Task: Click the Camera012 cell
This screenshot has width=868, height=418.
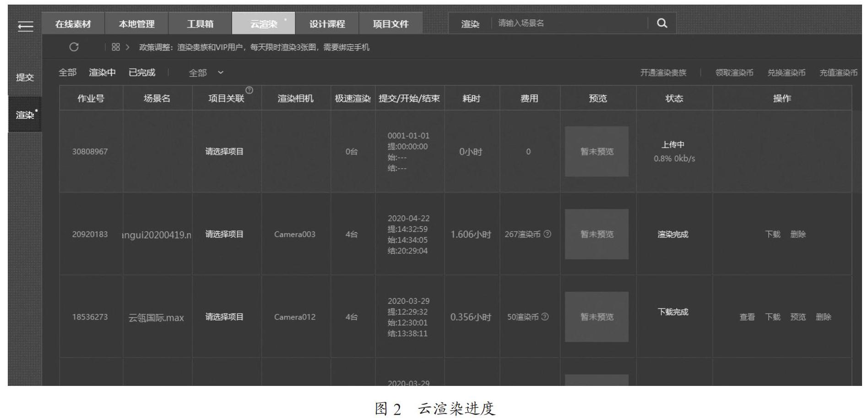Action: (295, 317)
